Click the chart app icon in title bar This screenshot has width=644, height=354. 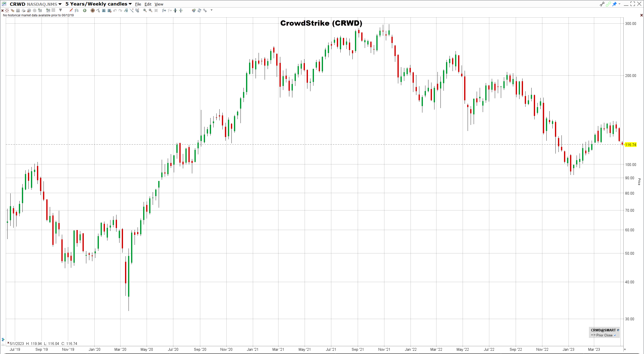coord(4,4)
